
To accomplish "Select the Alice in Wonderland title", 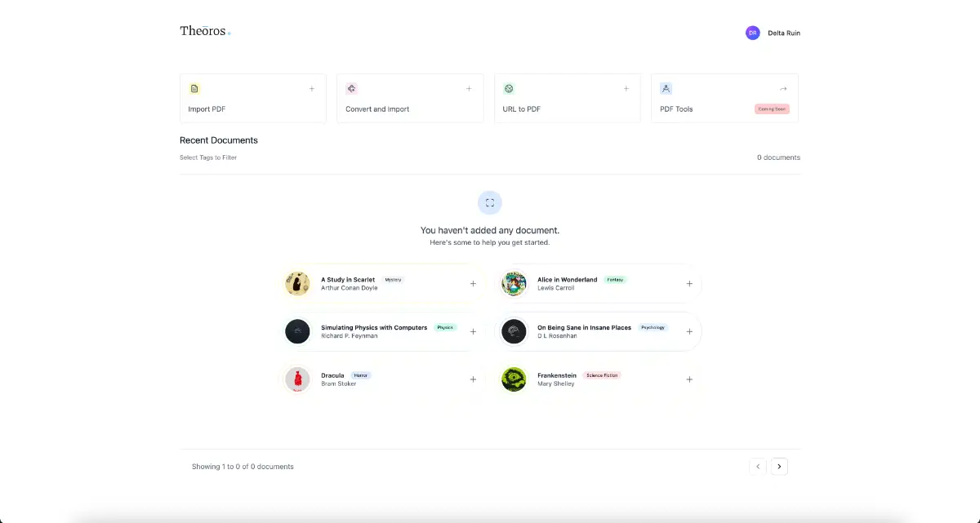I will (x=568, y=280).
